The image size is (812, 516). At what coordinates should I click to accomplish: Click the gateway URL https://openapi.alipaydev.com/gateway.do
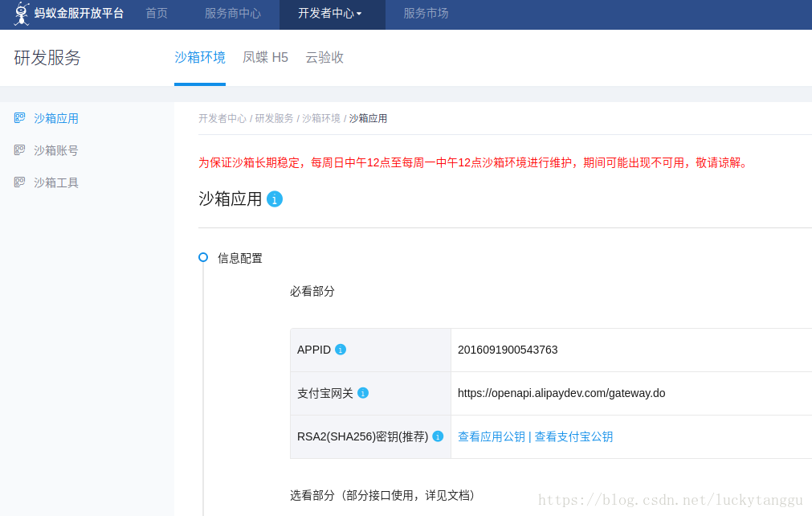561,393
